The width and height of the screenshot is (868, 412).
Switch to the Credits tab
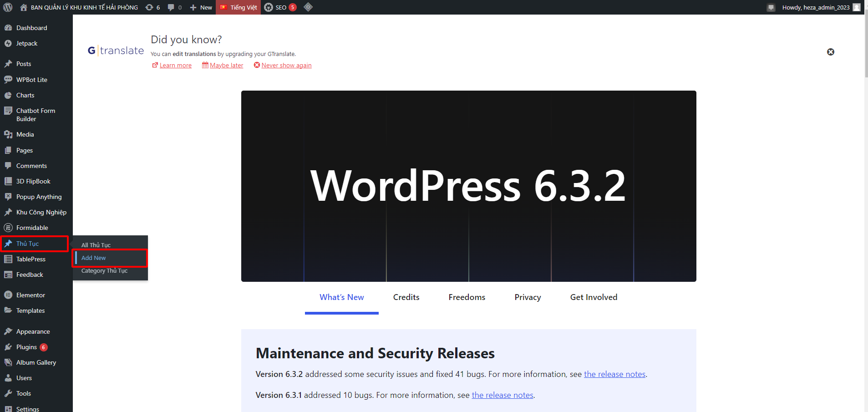click(x=406, y=297)
